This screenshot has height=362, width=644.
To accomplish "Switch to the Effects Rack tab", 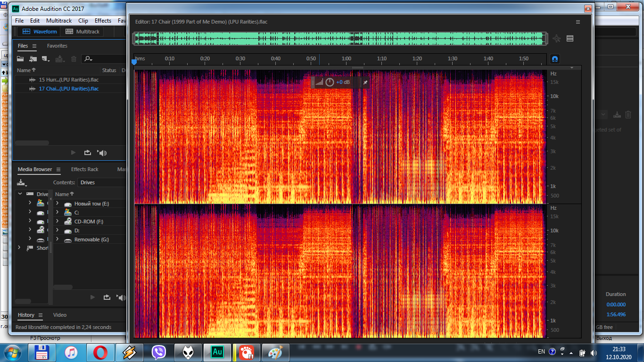I will pyautogui.click(x=84, y=169).
